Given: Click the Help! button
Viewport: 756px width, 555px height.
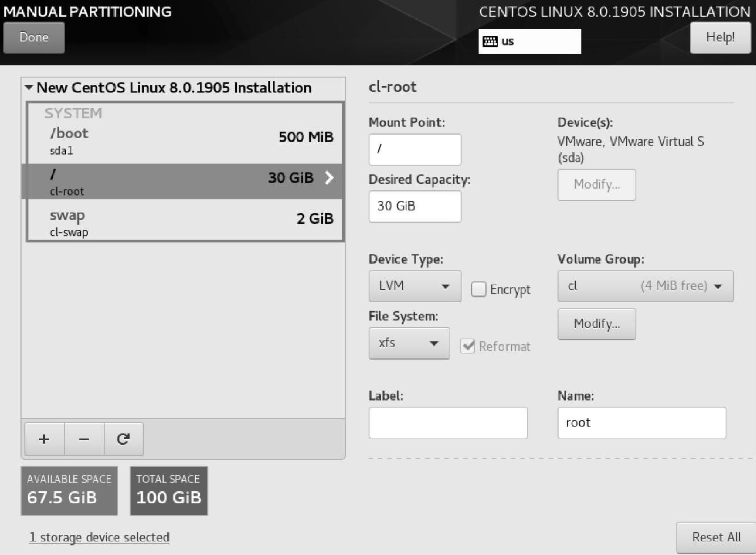Looking at the screenshot, I should tap(720, 37).
